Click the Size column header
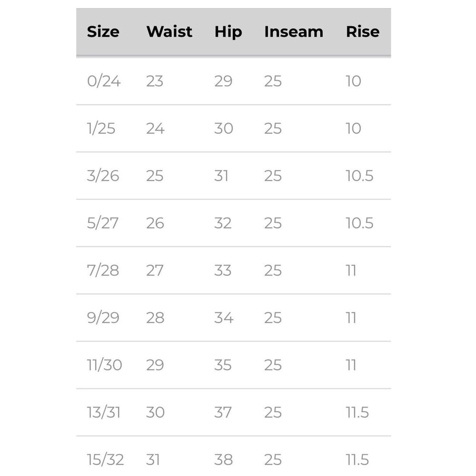This screenshot has width=476, height=476. (x=103, y=31)
